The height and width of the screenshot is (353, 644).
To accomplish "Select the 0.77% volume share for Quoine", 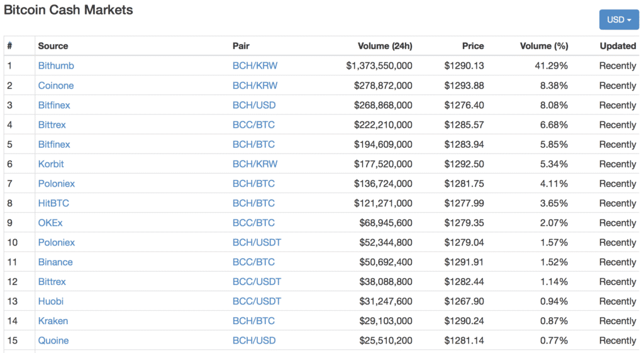I will 553,340.
